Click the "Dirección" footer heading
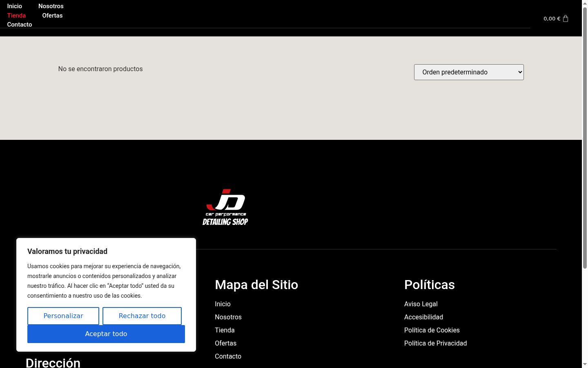Image resolution: width=588 pixels, height=368 pixels. [x=53, y=363]
